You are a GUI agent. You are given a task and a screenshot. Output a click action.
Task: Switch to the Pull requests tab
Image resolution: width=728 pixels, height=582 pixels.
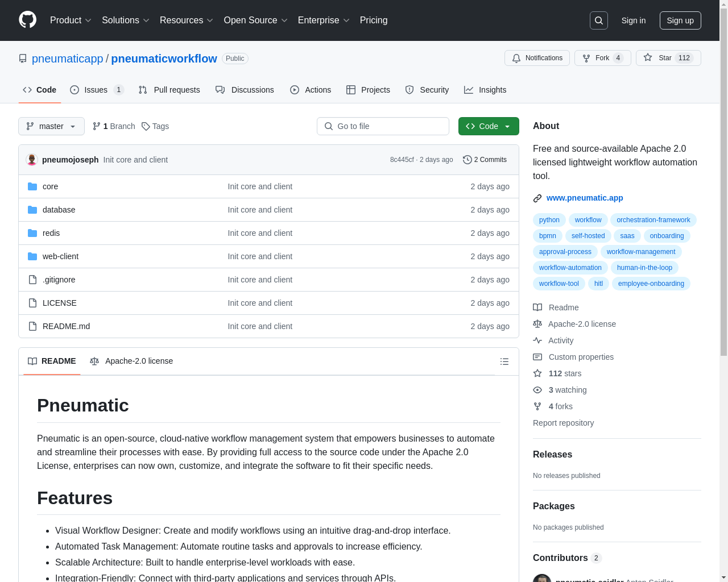tap(169, 90)
